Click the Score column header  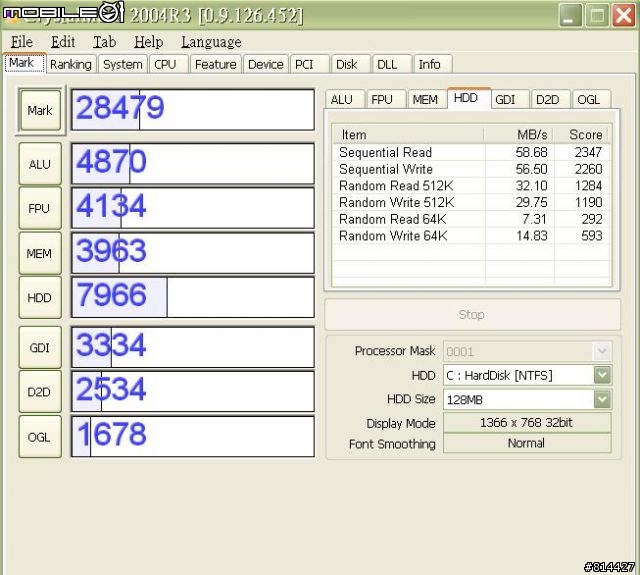click(x=585, y=134)
